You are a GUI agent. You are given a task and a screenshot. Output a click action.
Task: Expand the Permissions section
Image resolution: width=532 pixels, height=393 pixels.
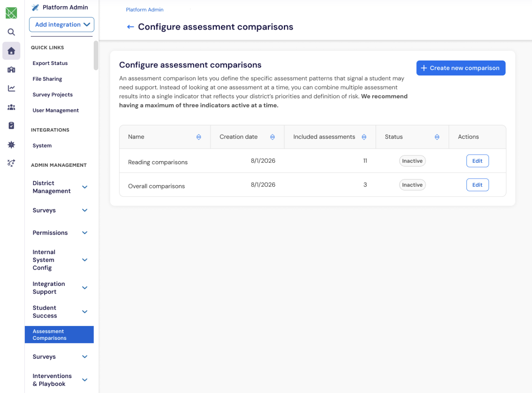point(85,233)
